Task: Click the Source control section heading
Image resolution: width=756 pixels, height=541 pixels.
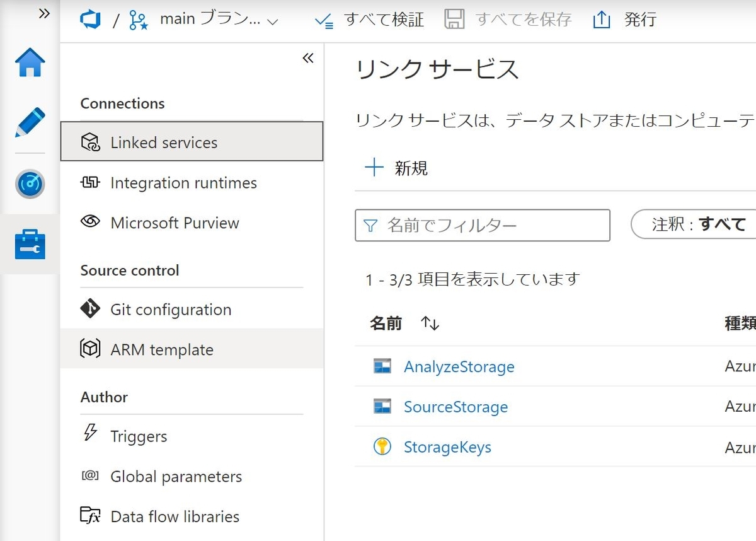Action: [130, 270]
